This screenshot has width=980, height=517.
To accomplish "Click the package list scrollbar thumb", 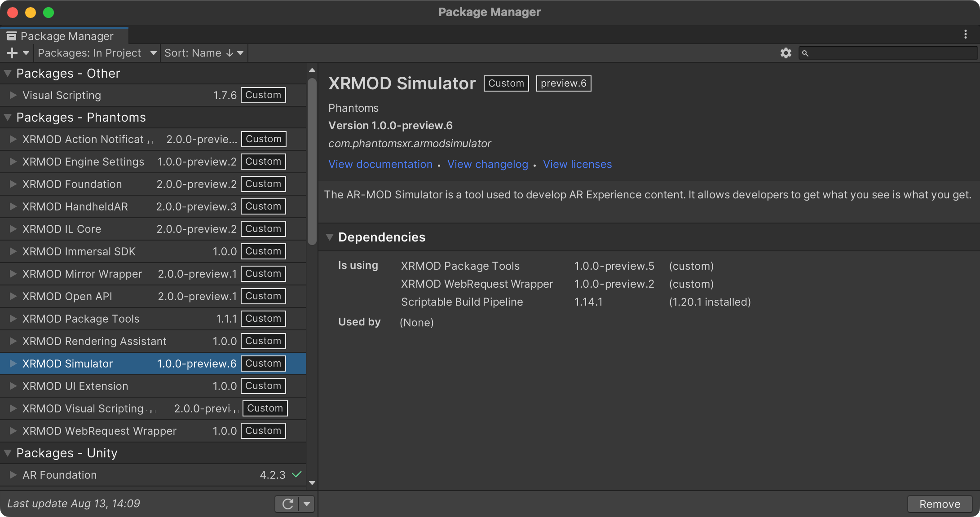I will (312, 162).
